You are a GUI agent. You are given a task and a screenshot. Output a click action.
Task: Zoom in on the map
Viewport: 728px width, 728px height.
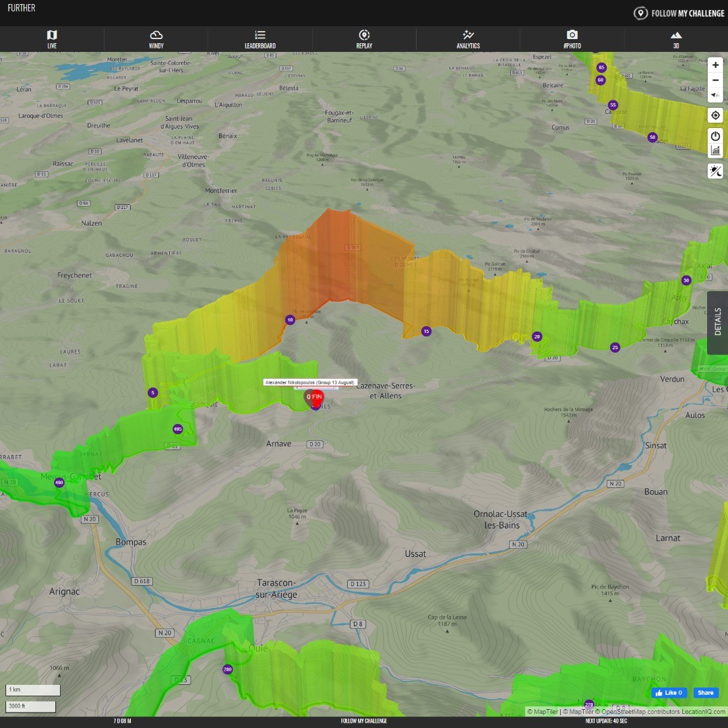click(715, 65)
